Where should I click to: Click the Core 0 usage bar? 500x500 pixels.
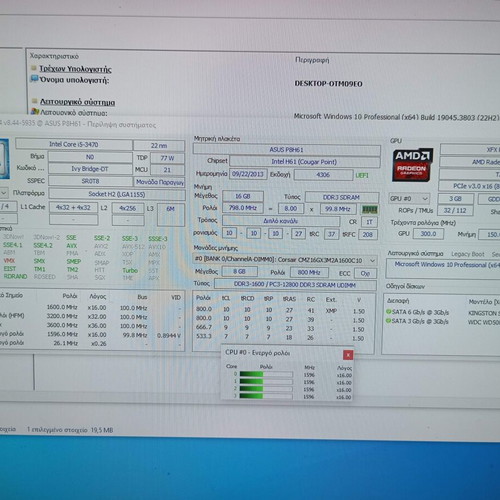tap(266, 374)
